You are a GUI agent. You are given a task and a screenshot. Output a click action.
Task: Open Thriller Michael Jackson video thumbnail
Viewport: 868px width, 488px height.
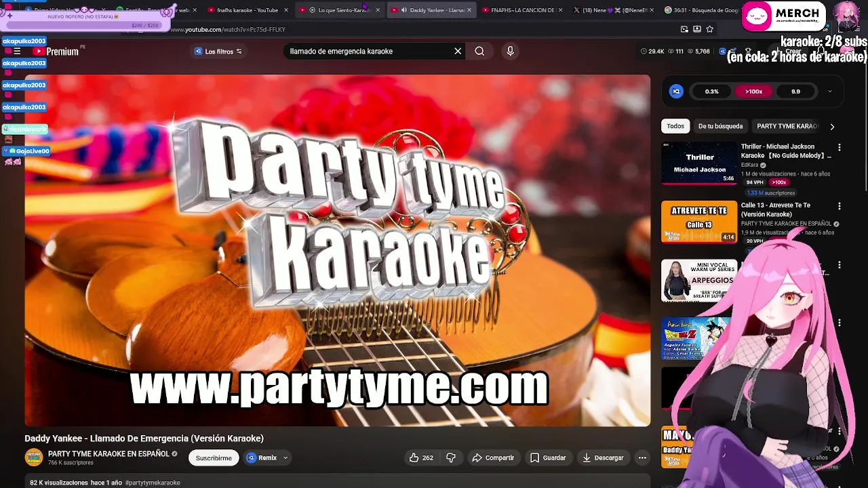point(699,163)
